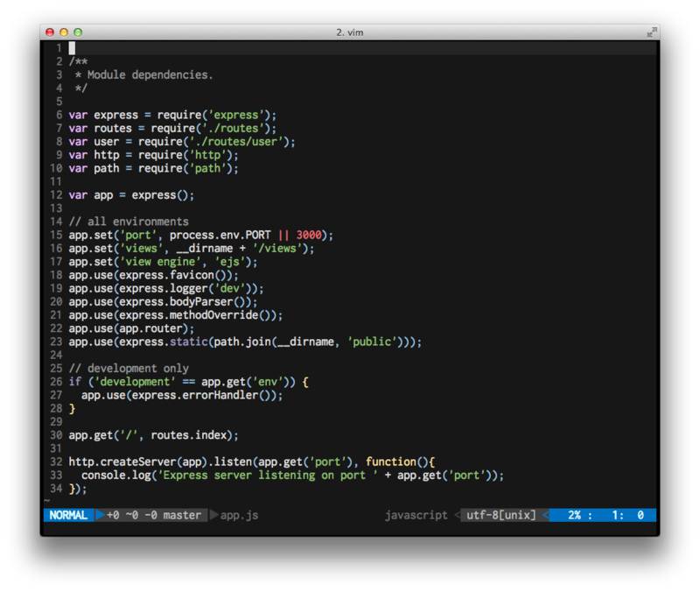
Task: Click 'view engine' string on line 17
Action: [160, 262]
